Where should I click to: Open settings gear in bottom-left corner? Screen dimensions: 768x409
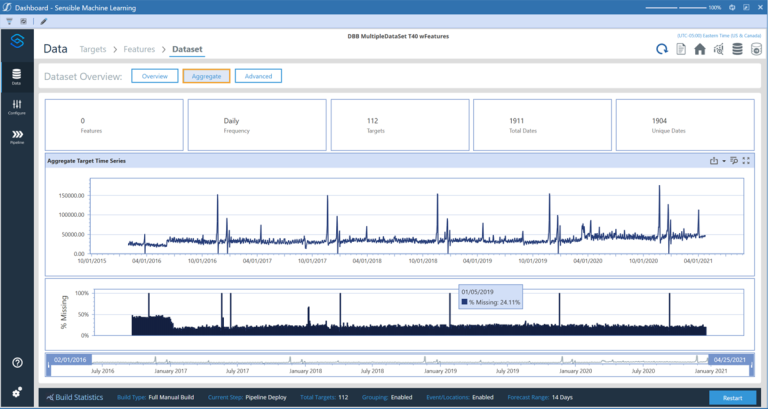tap(17, 392)
